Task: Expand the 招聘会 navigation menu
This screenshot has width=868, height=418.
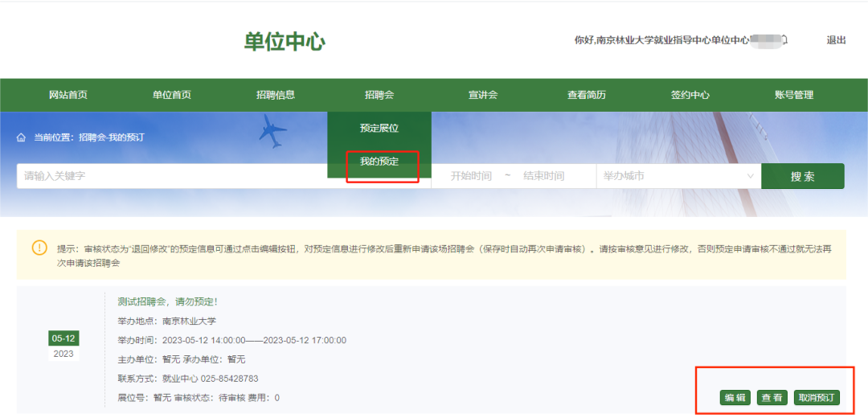Action: pyautogui.click(x=379, y=95)
